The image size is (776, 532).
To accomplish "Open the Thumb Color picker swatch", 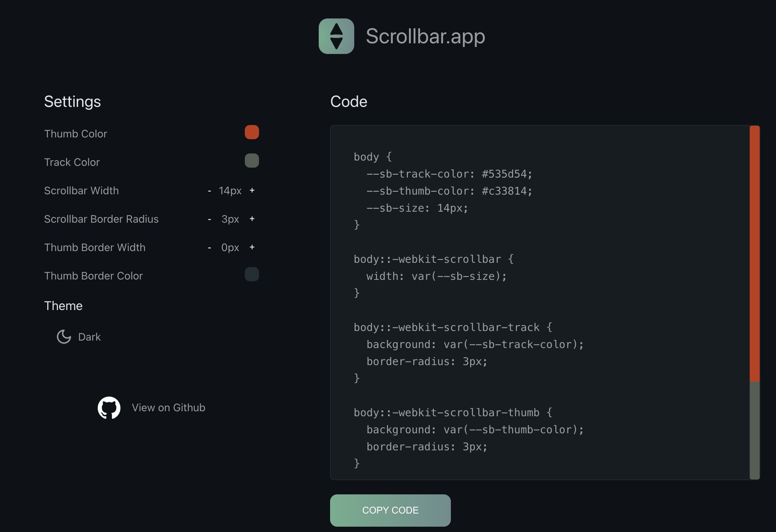I will [252, 132].
